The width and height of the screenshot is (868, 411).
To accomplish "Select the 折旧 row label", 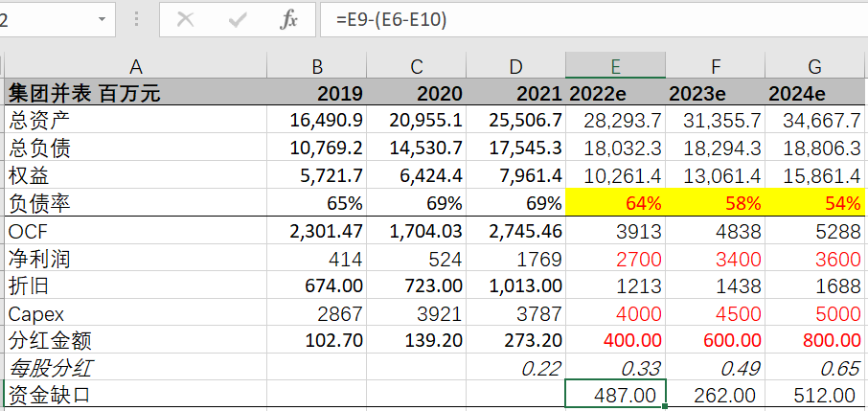I will pos(136,285).
